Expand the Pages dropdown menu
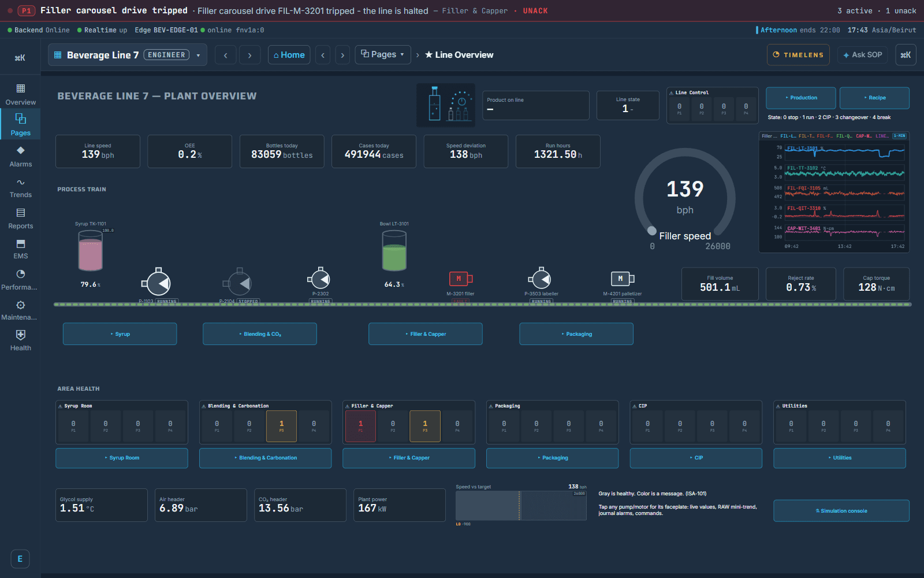This screenshot has width=924, height=578. click(383, 54)
